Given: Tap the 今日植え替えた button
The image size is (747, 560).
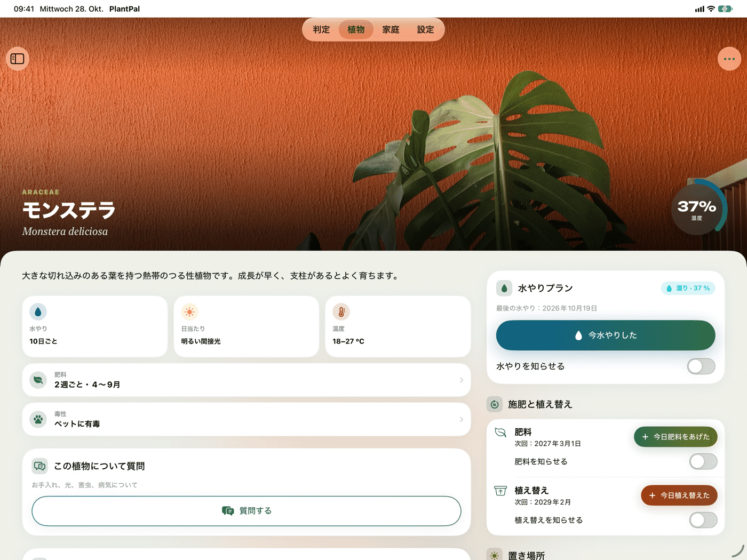Looking at the screenshot, I should click(x=679, y=495).
